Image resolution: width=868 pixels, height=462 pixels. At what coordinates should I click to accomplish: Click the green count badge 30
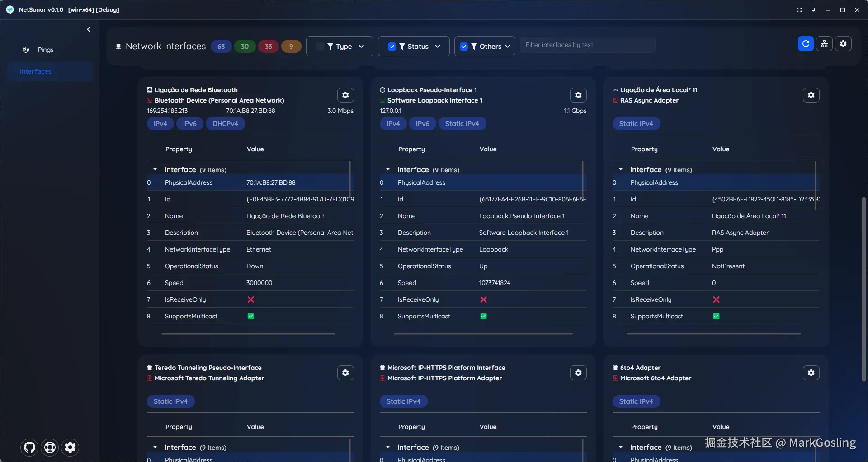click(x=245, y=47)
